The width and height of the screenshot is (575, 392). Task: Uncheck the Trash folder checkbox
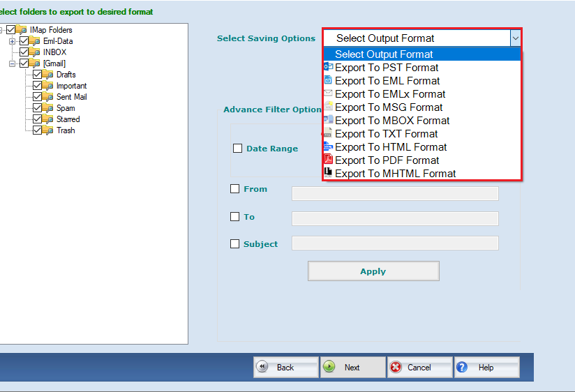coord(37,130)
